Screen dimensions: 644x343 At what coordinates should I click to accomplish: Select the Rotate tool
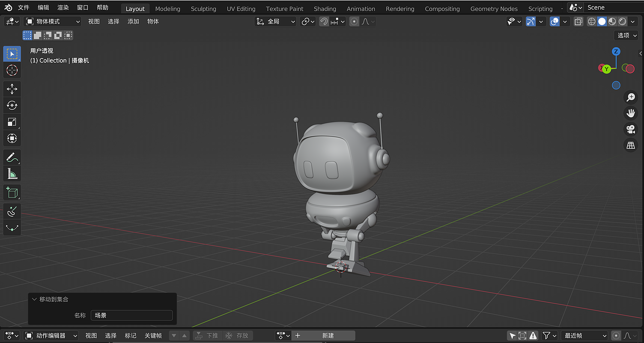(x=12, y=105)
